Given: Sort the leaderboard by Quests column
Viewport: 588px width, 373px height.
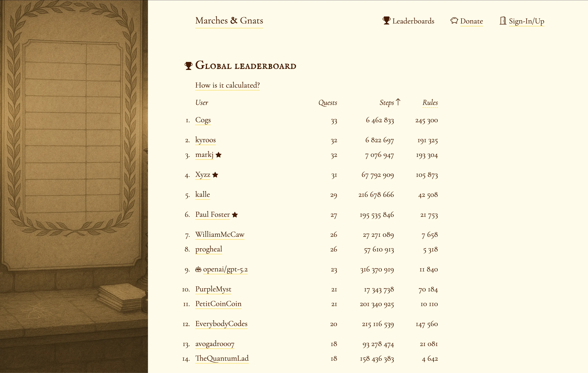Looking at the screenshot, I should point(327,103).
